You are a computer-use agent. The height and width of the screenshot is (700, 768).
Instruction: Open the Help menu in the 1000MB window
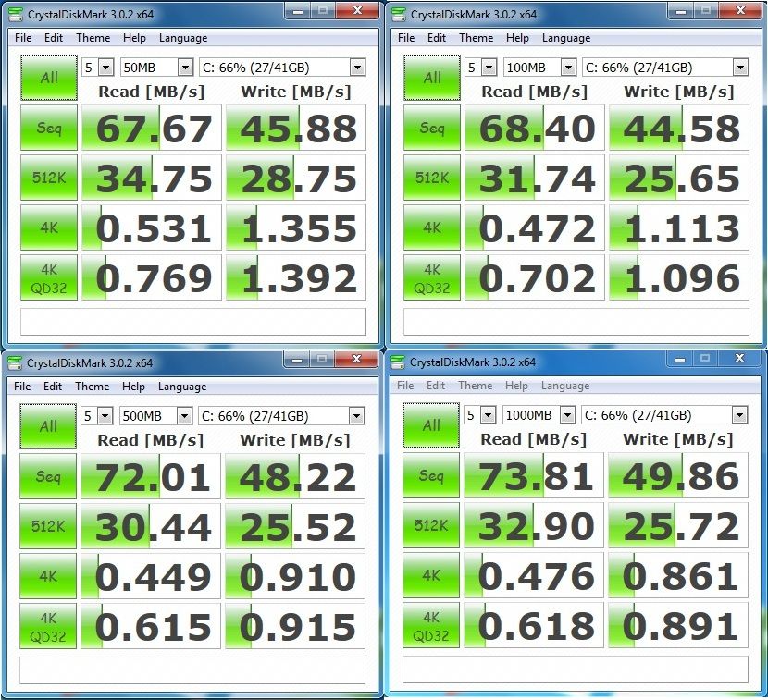point(516,386)
